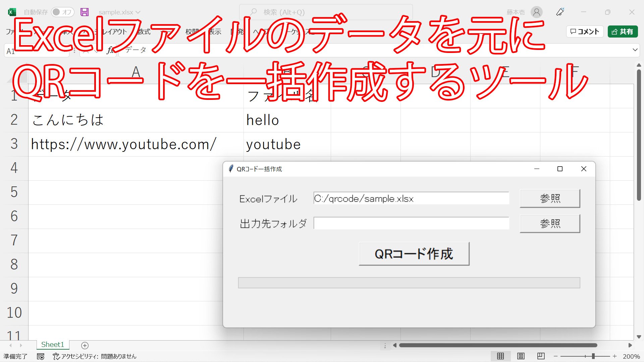Click the pen icon beside the account avatar
The image size is (644, 362).
tap(560, 12)
